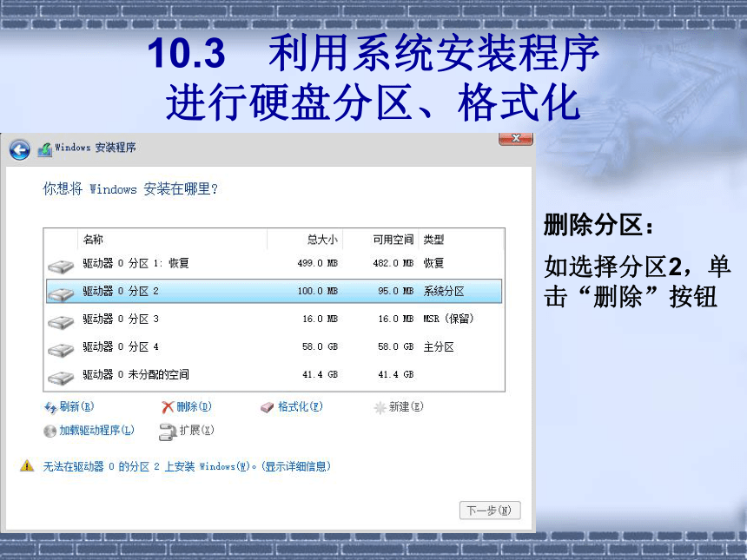Click the 系统分区 type cell
Viewport: 747px width, 560px height.
pyautogui.click(x=444, y=291)
